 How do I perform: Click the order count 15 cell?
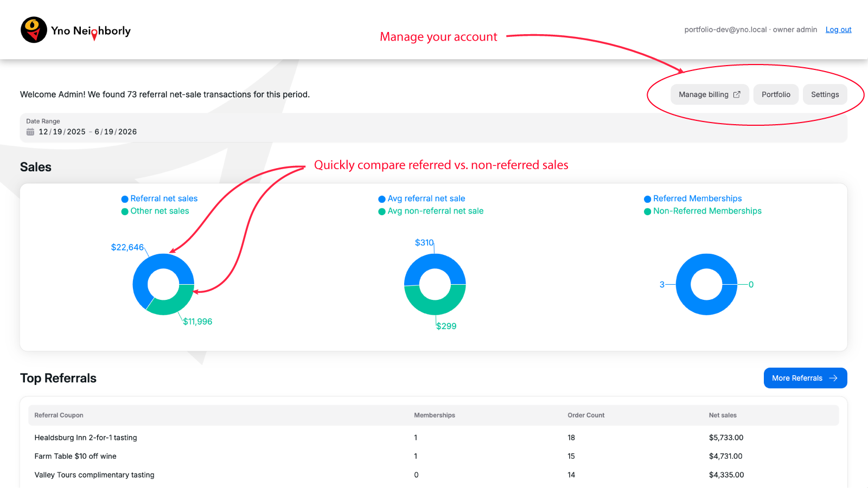(571, 456)
